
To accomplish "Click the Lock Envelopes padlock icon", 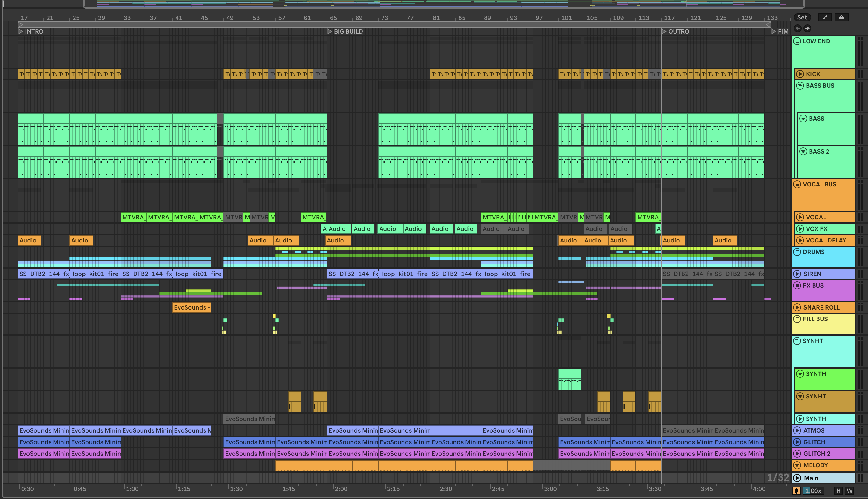I will [x=841, y=17].
